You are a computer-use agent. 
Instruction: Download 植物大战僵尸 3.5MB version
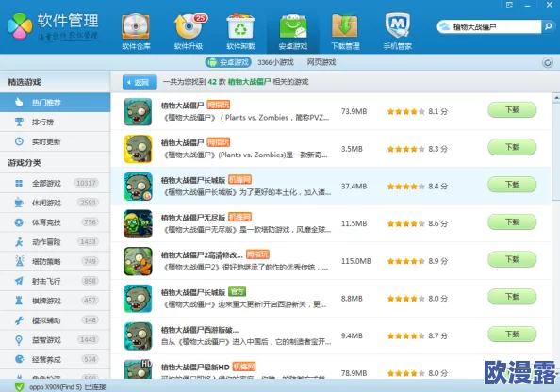512,147
